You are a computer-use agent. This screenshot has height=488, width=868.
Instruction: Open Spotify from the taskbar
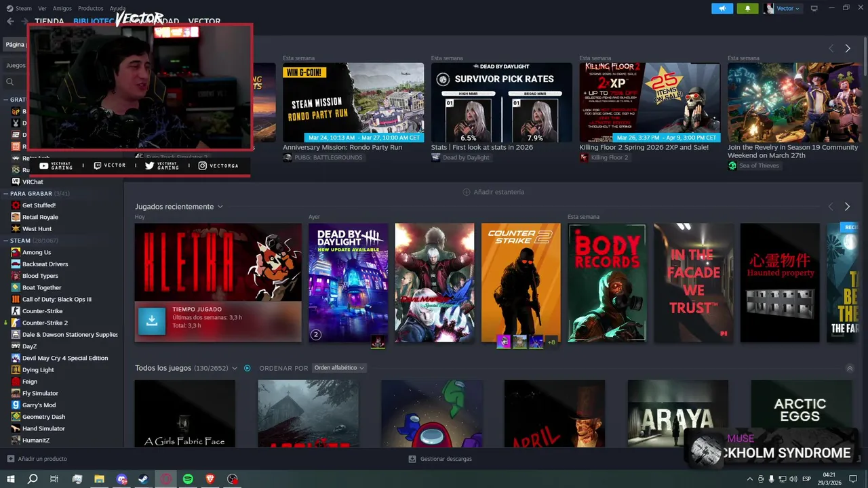click(x=189, y=479)
